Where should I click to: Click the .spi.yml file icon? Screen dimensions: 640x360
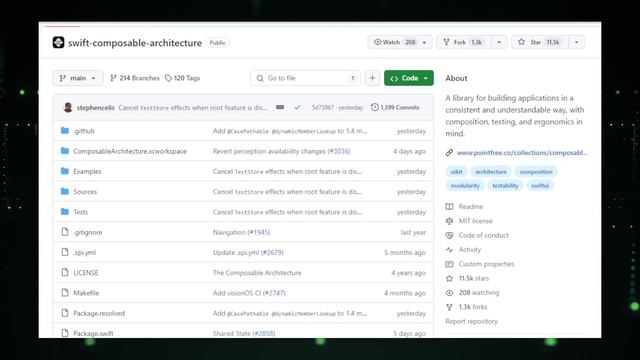(65, 252)
